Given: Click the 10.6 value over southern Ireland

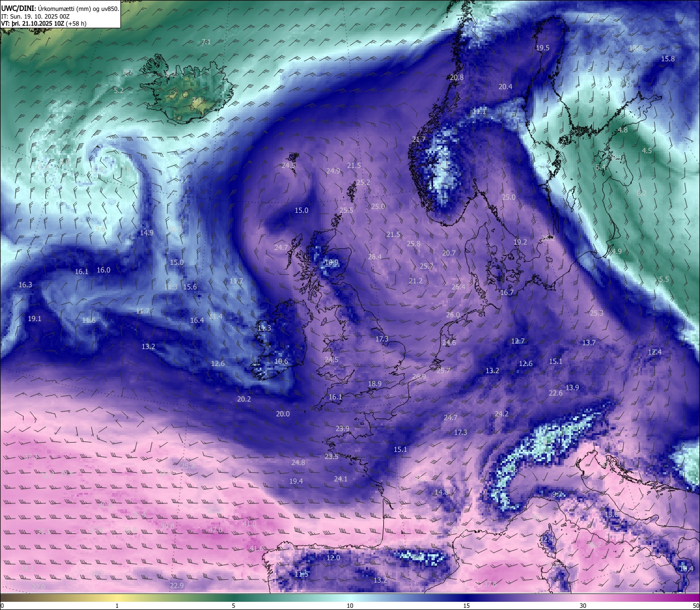Looking at the screenshot, I should pos(281,361).
